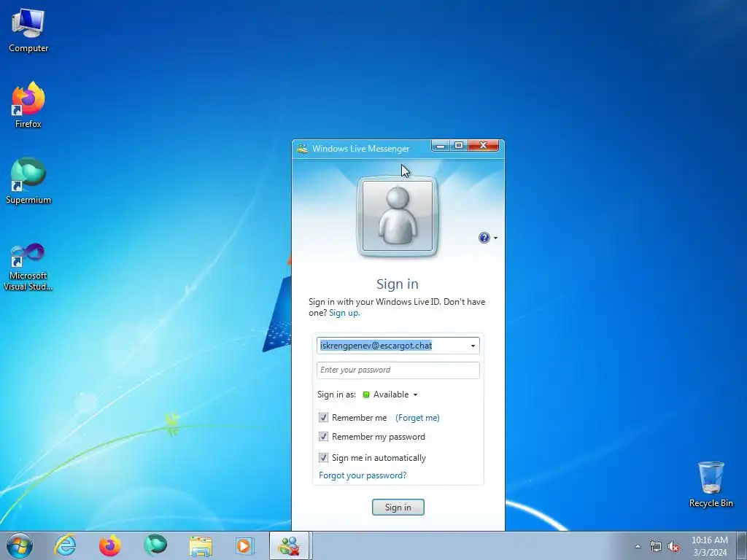Open the taskbar clock and date
The width and height of the screenshot is (747, 560).
click(x=709, y=546)
